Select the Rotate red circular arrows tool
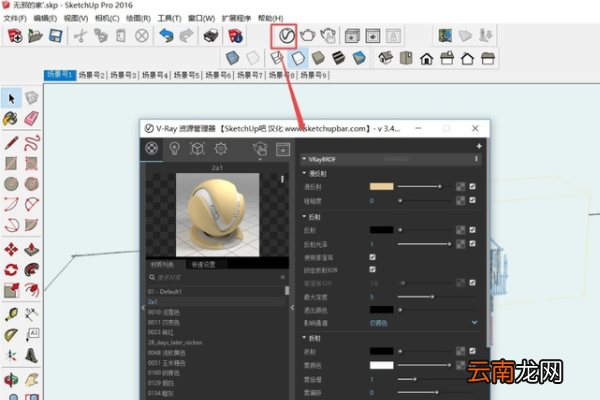Screen dimensions: 600x400 (11, 269)
